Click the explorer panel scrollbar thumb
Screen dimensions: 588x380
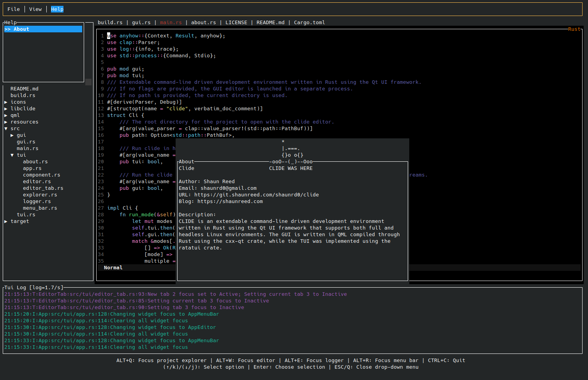coord(88,82)
